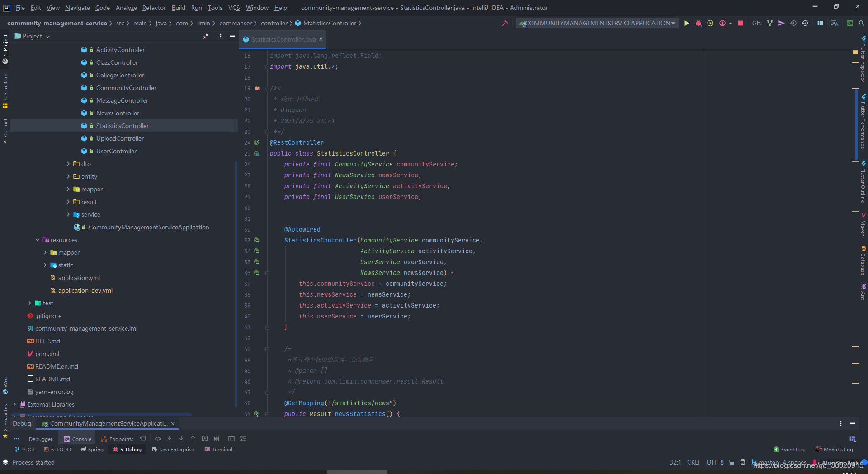Toggle read-only lock icon in status bar
This screenshot has width=868, height=474.
tap(731, 462)
